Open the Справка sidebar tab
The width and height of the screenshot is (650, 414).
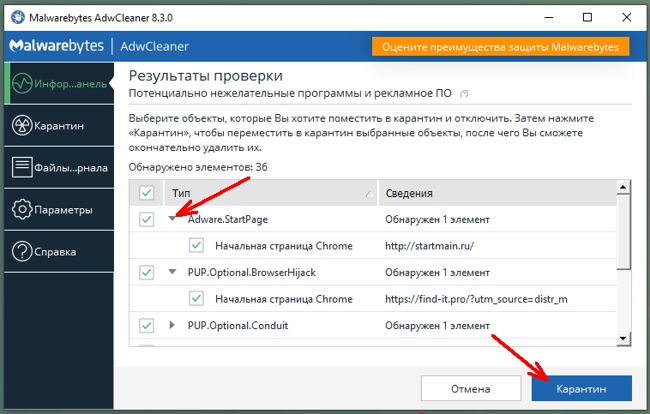click(x=59, y=251)
